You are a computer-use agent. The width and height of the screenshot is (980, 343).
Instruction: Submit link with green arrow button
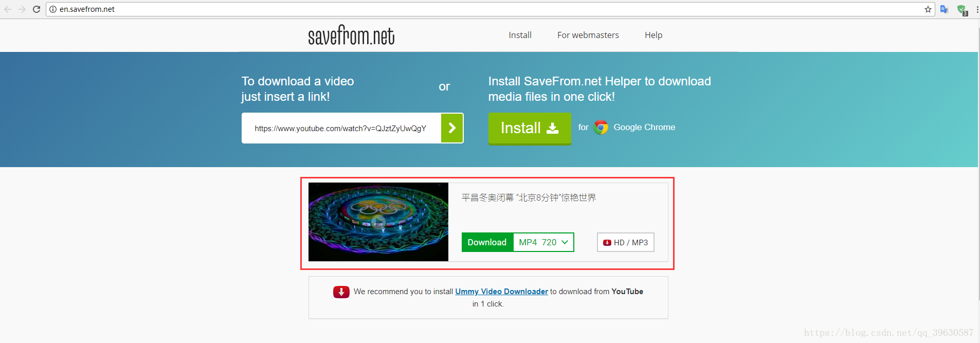452,128
